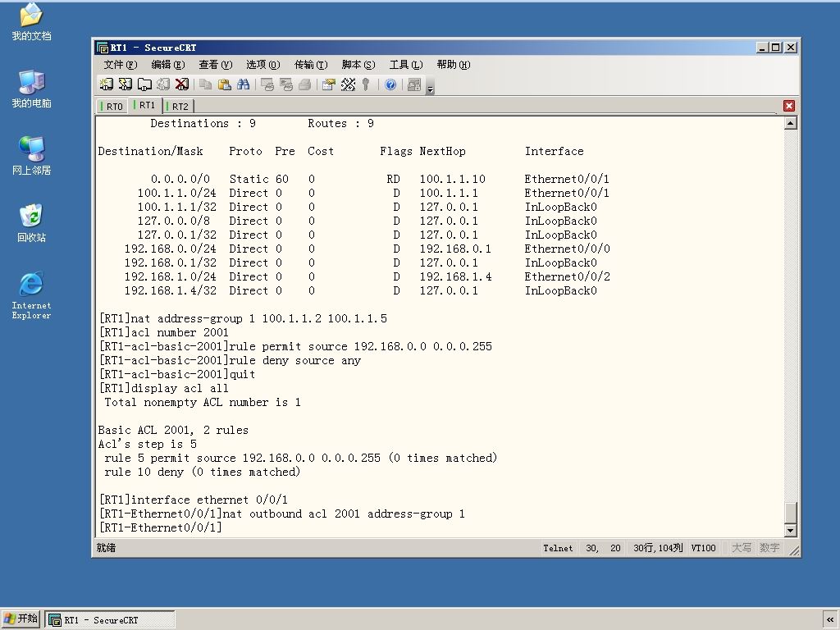Select the RT1 session tab
This screenshot has width=840, height=630.
[x=144, y=105]
